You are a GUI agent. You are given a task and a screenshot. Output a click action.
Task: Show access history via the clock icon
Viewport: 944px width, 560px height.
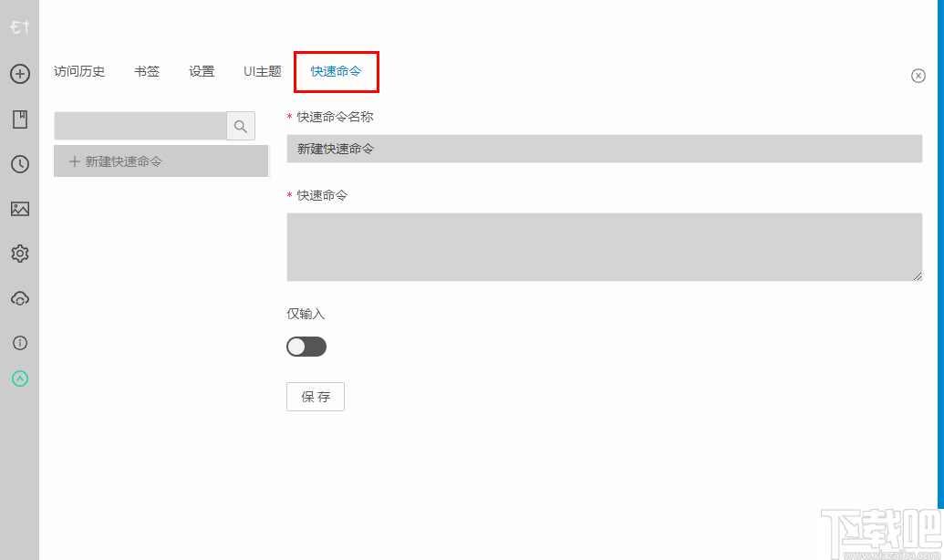point(19,164)
